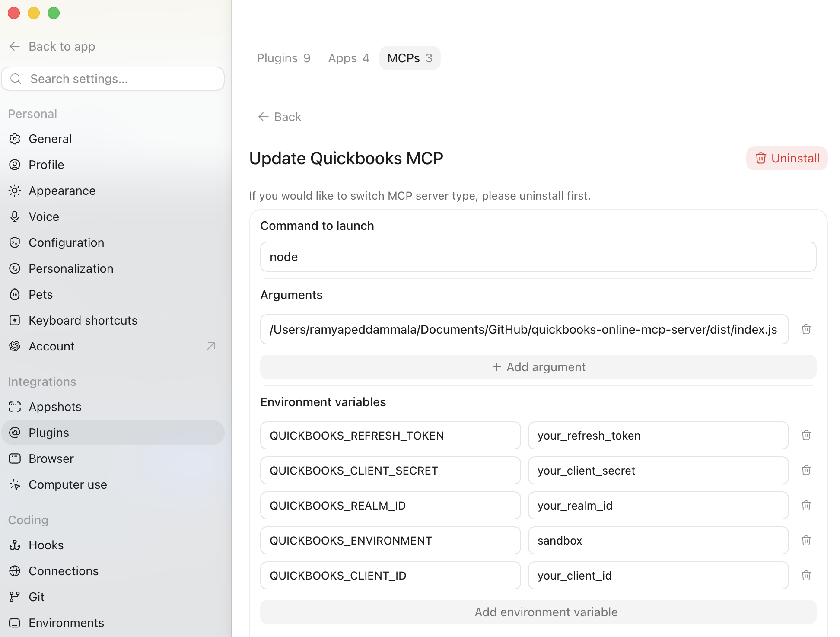Delete the QUICKBOOKS_CLIENT_SECRET variable row
The width and height of the screenshot is (840, 637).
(x=806, y=470)
